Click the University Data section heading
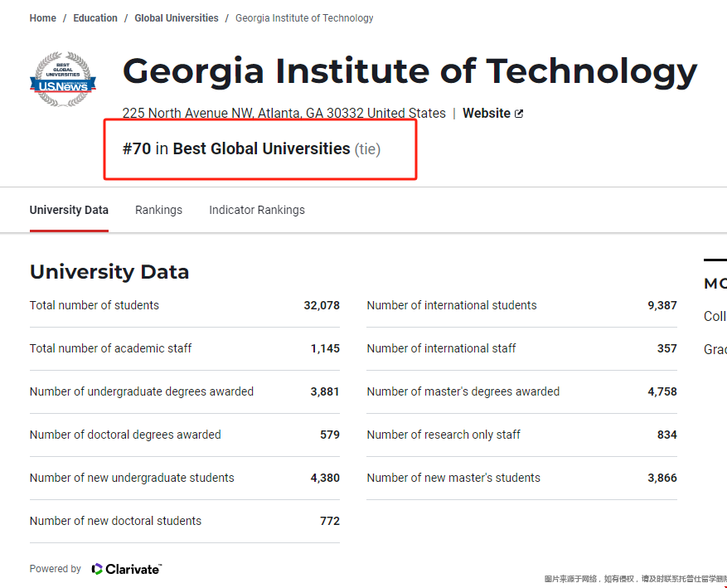 (109, 272)
